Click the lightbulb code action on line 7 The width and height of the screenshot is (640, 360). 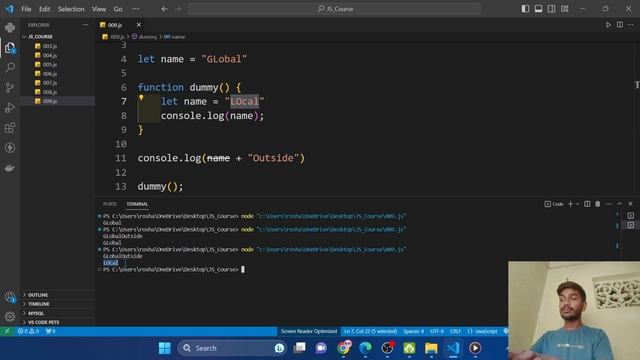click(141, 98)
